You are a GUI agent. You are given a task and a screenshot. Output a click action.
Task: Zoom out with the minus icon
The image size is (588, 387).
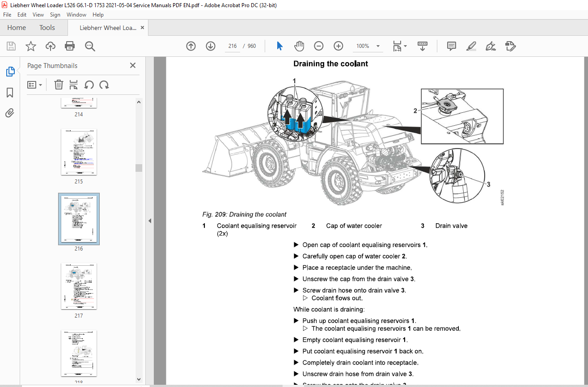point(319,46)
